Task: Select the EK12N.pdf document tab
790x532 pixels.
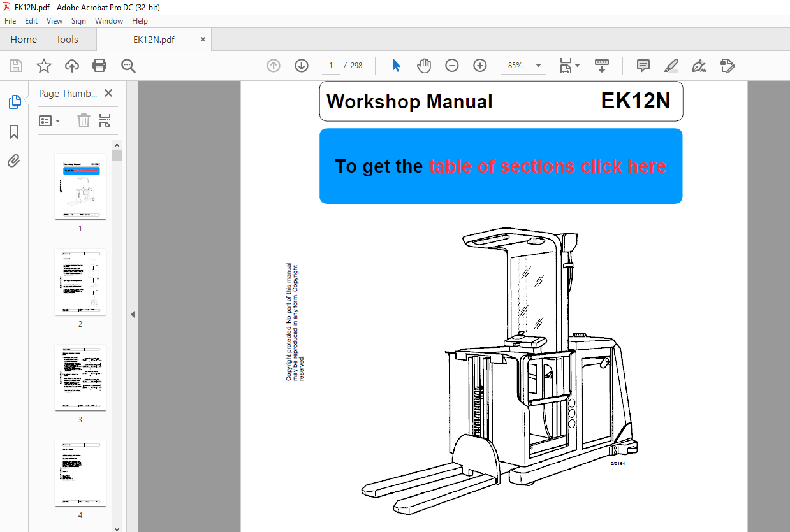Action: click(154, 39)
